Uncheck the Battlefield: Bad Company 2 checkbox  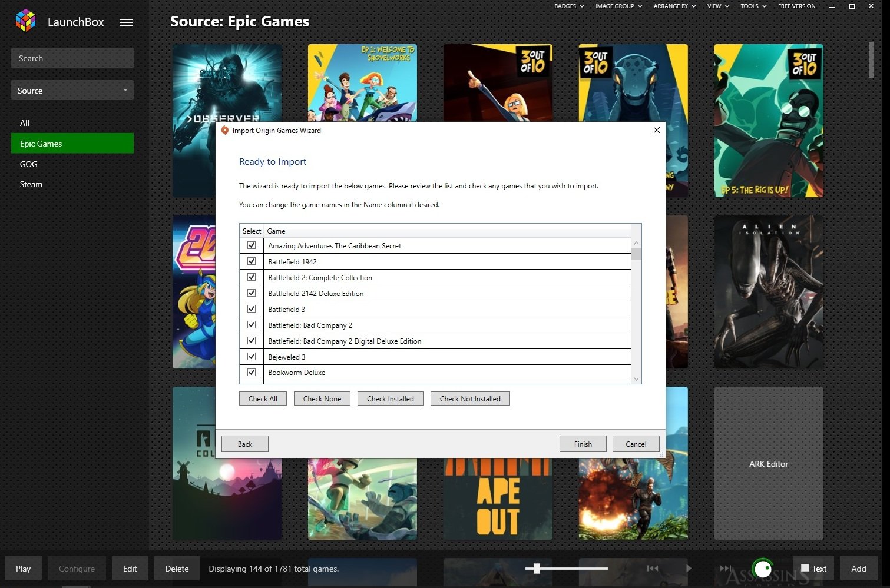coord(252,325)
